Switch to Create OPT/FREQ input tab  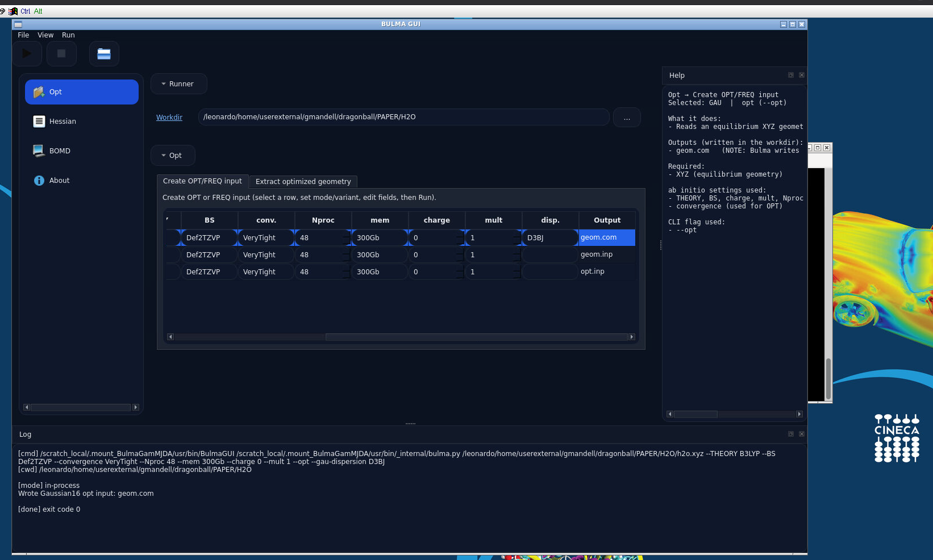coord(202,181)
